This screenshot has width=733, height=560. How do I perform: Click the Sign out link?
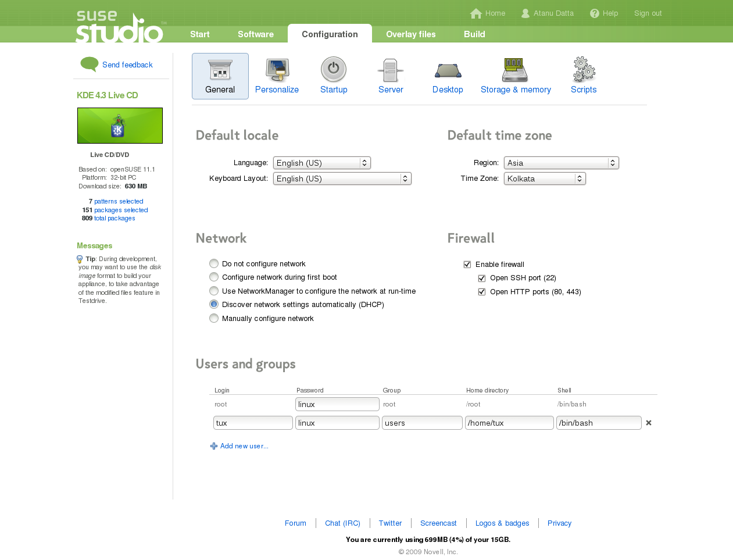[648, 13]
